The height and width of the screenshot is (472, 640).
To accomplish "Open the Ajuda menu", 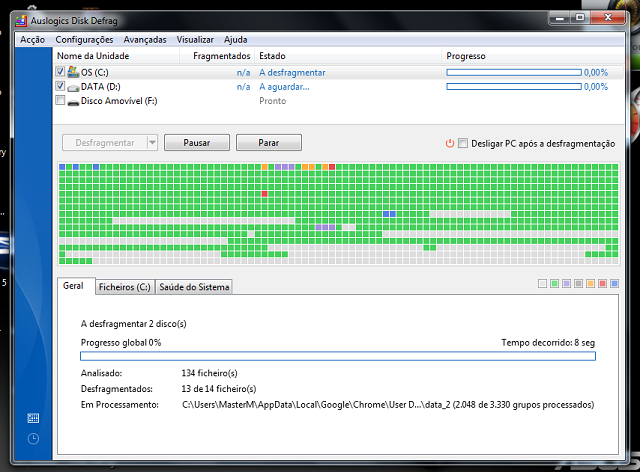I will pos(236,40).
